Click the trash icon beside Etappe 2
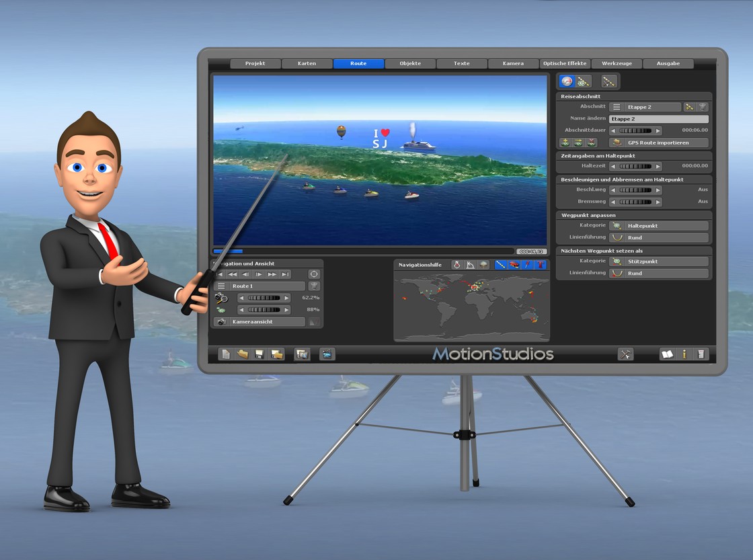 click(703, 107)
